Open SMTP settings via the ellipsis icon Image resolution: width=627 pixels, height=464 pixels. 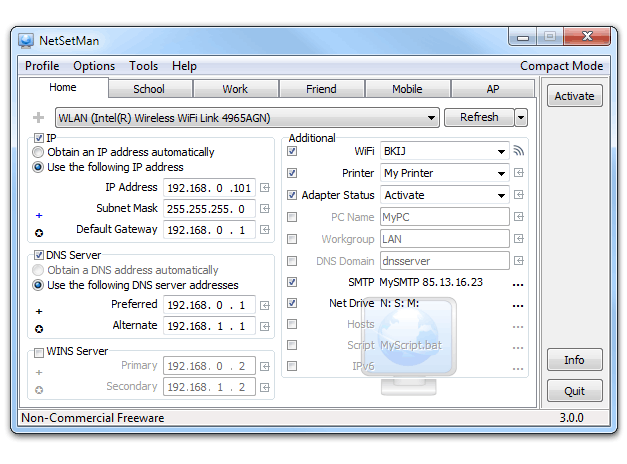pos(518,285)
